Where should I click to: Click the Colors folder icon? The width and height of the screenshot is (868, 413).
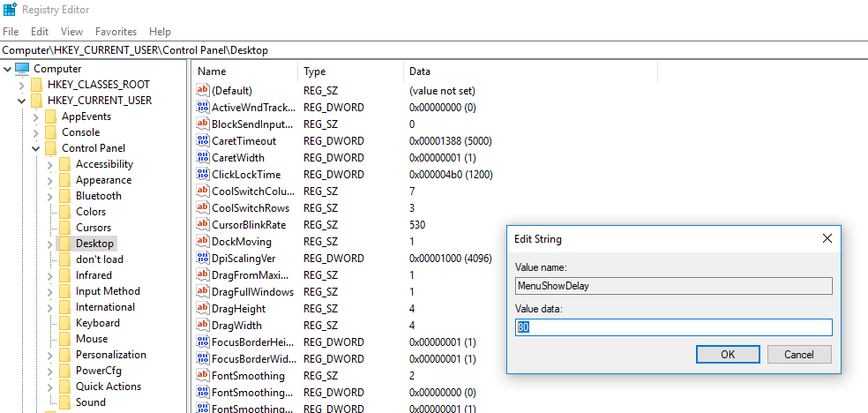(x=64, y=212)
